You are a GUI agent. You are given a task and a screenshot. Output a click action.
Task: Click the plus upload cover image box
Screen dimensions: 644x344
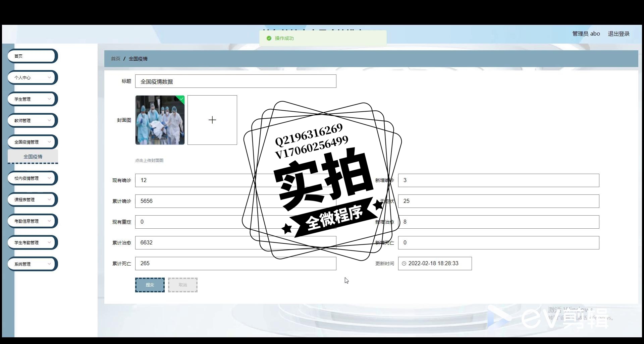coord(212,120)
